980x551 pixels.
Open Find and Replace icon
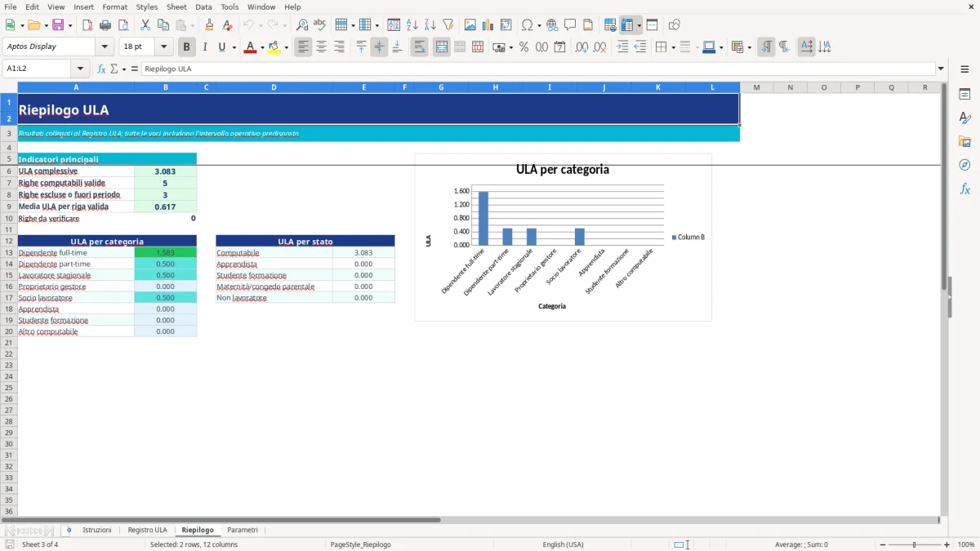[x=302, y=24]
